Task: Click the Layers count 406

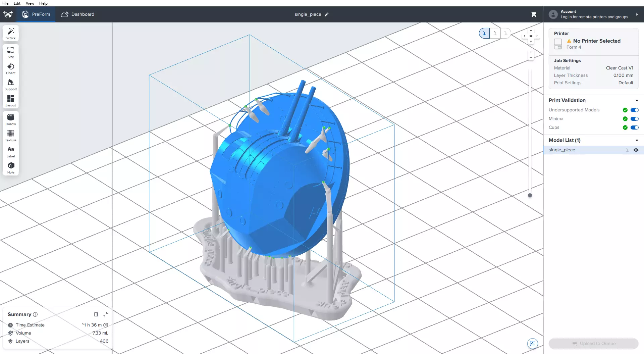Action: [104, 341]
